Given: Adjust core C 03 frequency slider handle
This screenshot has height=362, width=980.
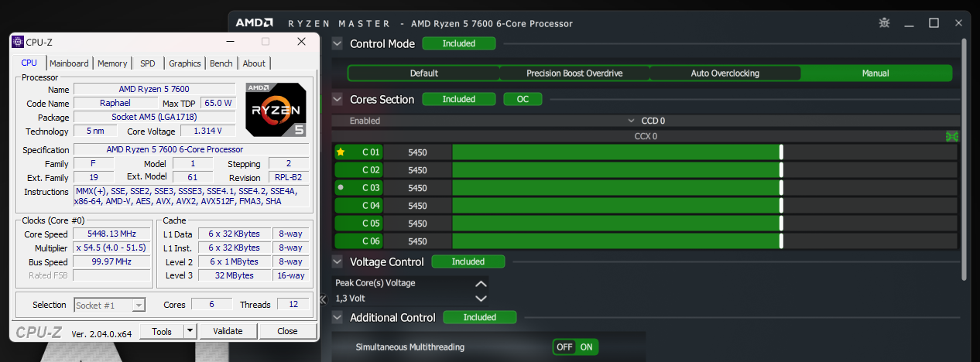Looking at the screenshot, I should click(781, 188).
